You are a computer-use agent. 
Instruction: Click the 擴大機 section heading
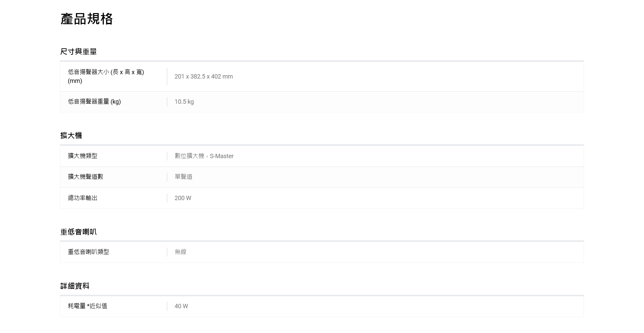coord(71,136)
